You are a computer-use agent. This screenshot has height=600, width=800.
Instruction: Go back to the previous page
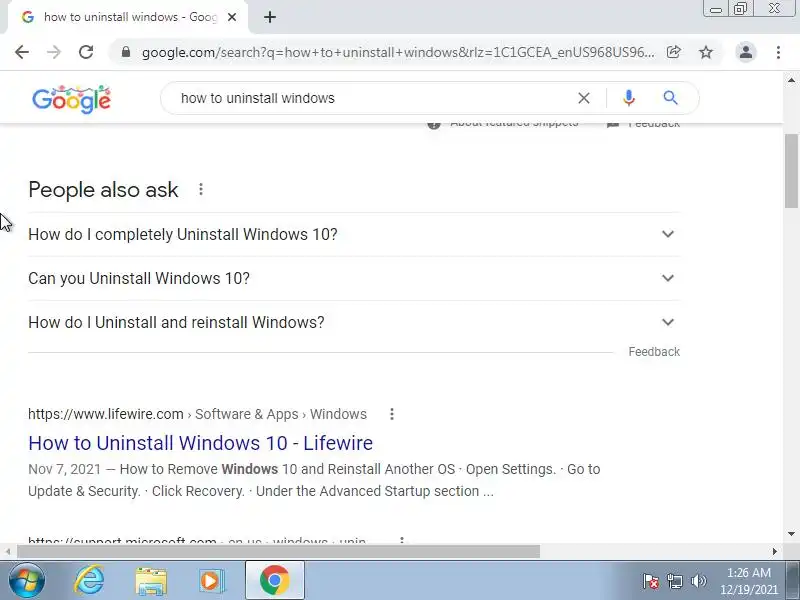click(22, 52)
